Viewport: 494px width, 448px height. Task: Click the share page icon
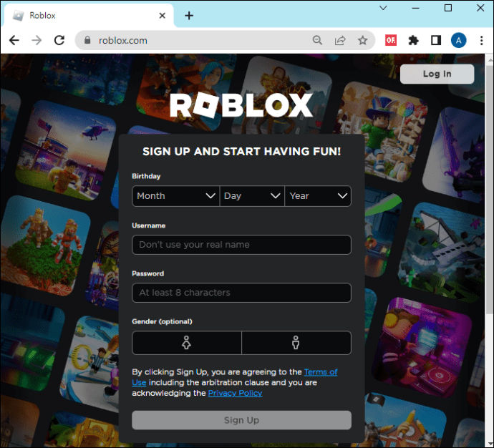click(x=340, y=40)
